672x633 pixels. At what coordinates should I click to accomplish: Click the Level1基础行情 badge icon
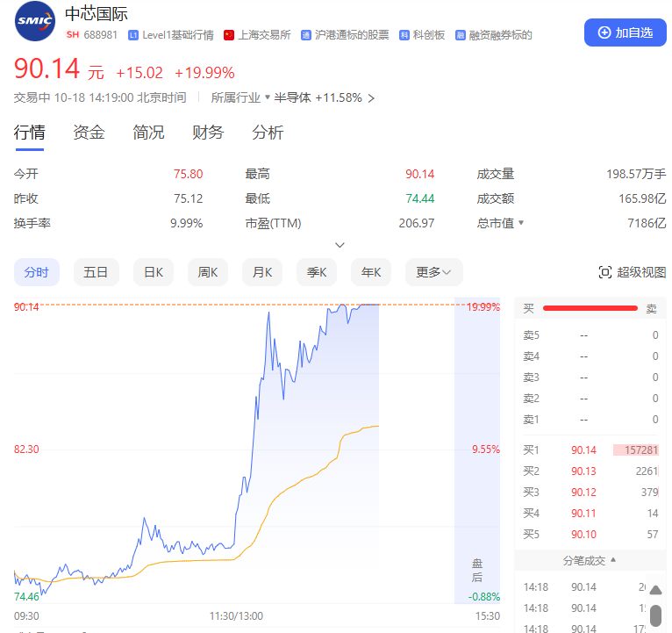click(x=133, y=35)
